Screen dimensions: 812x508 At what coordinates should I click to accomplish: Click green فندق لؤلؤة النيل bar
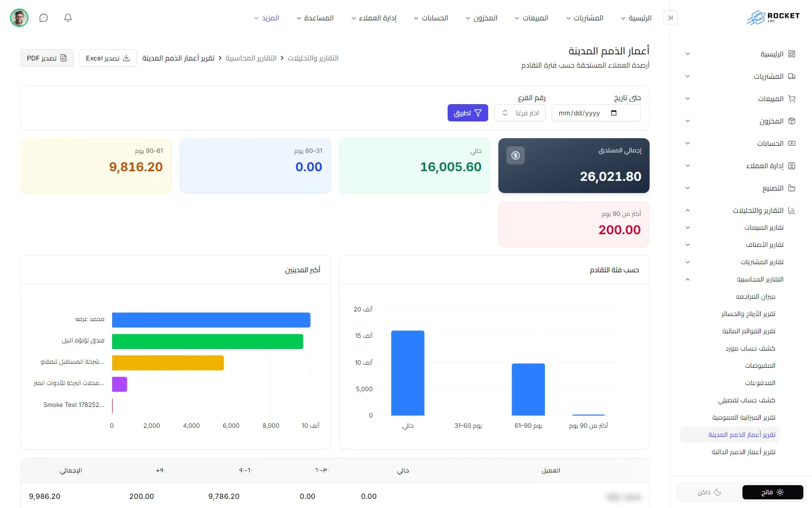(208, 341)
